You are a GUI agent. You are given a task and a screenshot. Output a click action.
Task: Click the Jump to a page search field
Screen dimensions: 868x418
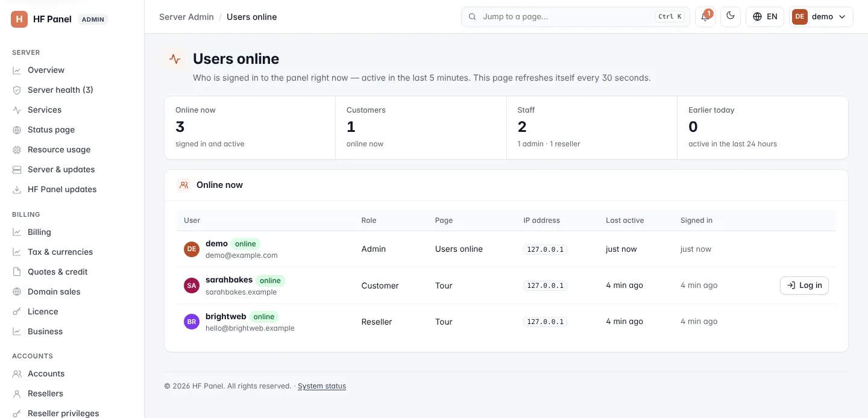tap(575, 17)
